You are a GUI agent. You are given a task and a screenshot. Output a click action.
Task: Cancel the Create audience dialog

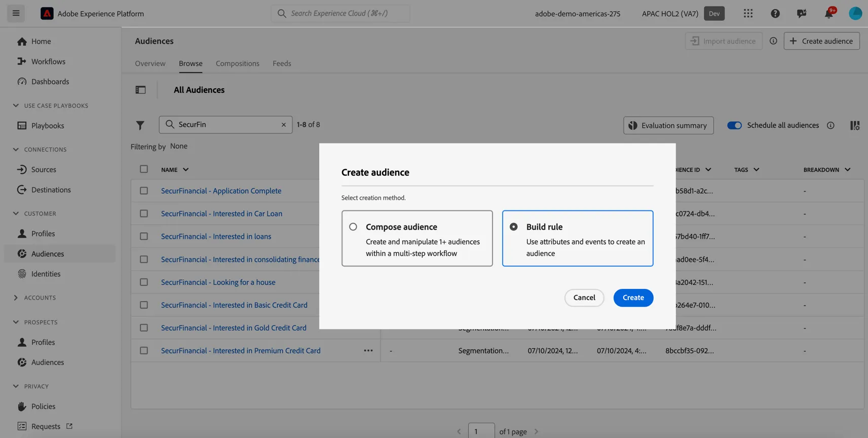584,298
